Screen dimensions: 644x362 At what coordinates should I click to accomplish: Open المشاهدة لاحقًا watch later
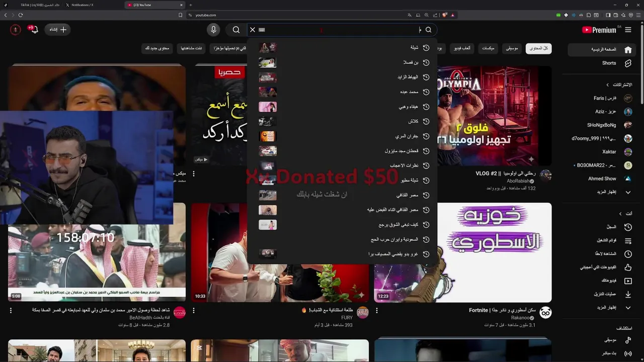[x=601, y=254]
